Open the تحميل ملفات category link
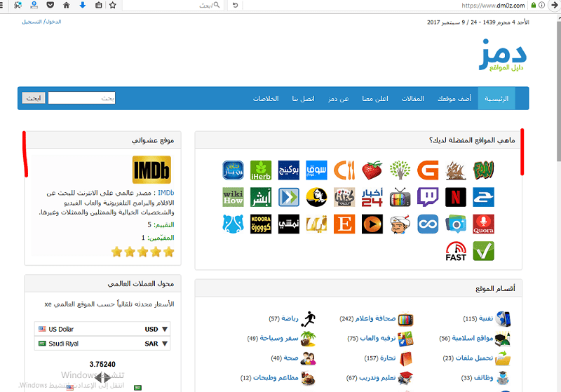The image size is (561, 392). click(475, 358)
